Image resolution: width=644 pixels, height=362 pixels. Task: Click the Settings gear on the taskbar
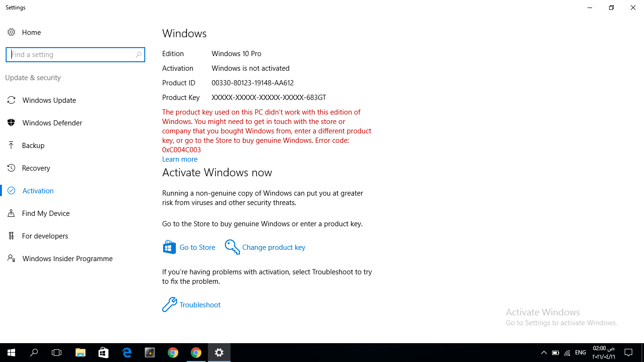tap(219, 353)
